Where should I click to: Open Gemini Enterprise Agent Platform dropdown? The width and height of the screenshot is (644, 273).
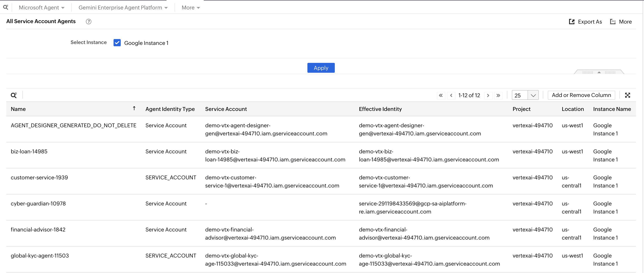[x=123, y=7]
